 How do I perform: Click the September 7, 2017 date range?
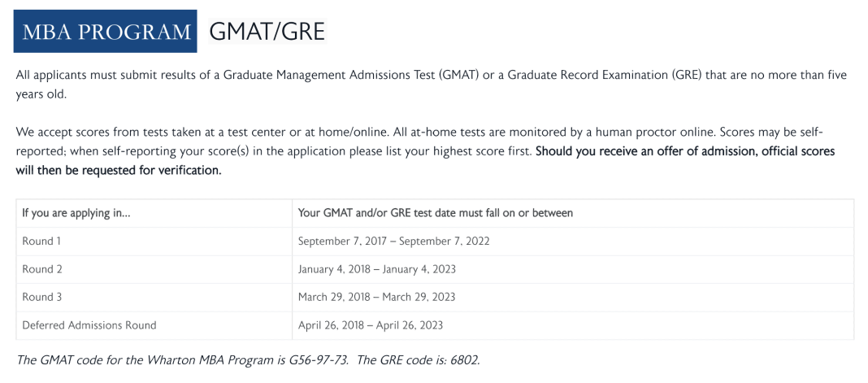click(393, 241)
